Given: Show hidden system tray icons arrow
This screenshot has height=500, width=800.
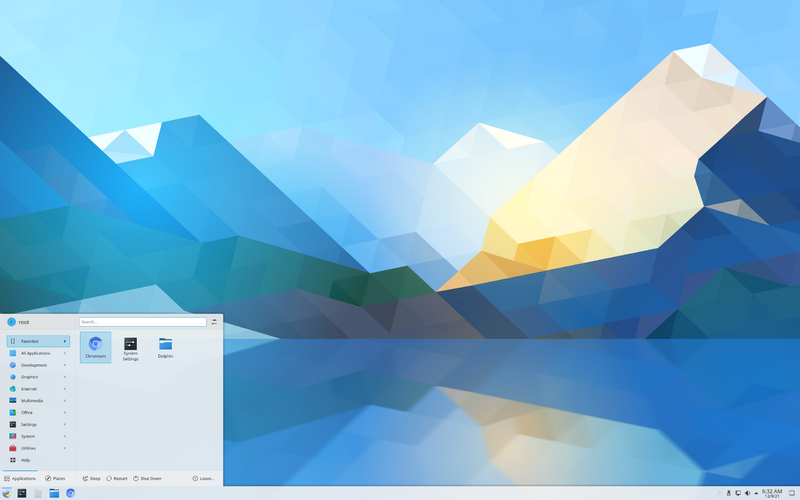Looking at the screenshot, I should coord(756,493).
